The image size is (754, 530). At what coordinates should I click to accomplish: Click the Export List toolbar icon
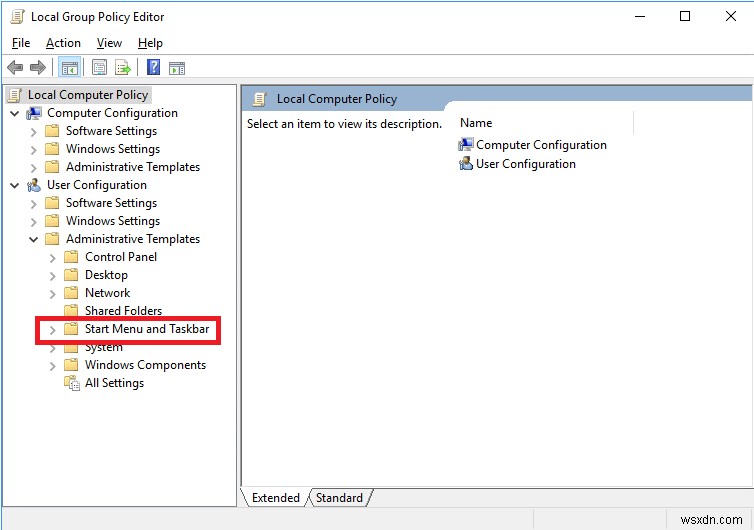pyautogui.click(x=123, y=68)
